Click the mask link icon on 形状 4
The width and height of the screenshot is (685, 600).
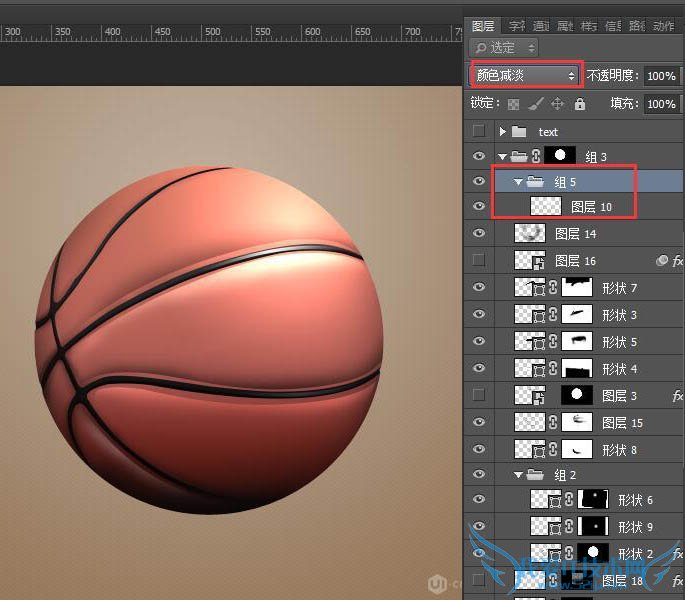click(x=552, y=369)
